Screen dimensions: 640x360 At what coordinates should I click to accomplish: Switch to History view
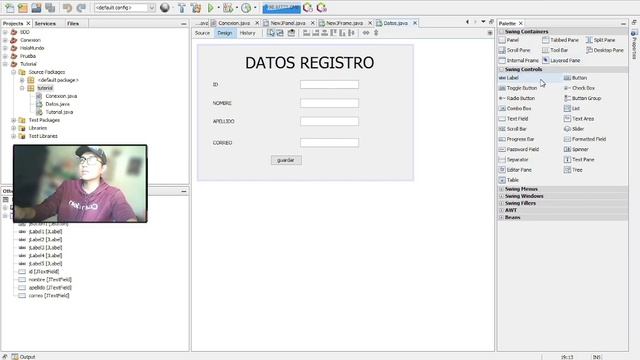247,33
